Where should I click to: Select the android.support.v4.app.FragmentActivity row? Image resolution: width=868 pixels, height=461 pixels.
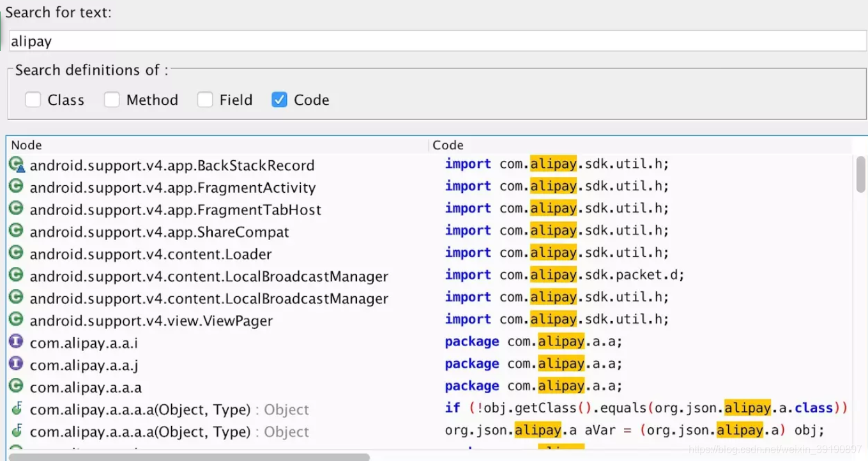click(x=430, y=186)
